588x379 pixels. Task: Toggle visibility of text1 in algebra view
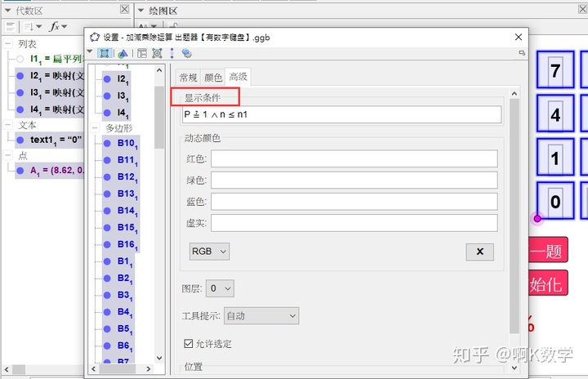click(x=20, y=140)
